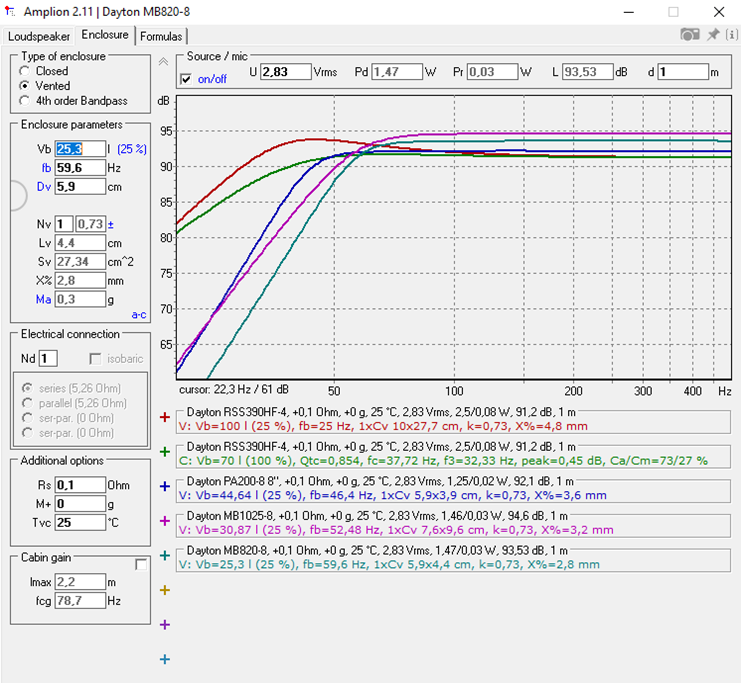Click the Nd driver count field

pyautogui.click(x=48, y=359)
